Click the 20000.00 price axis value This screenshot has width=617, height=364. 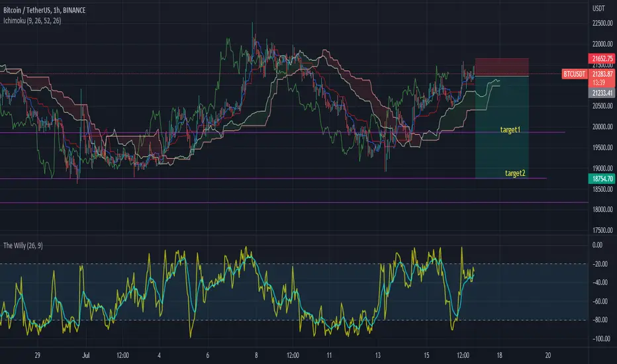[602, 126]
